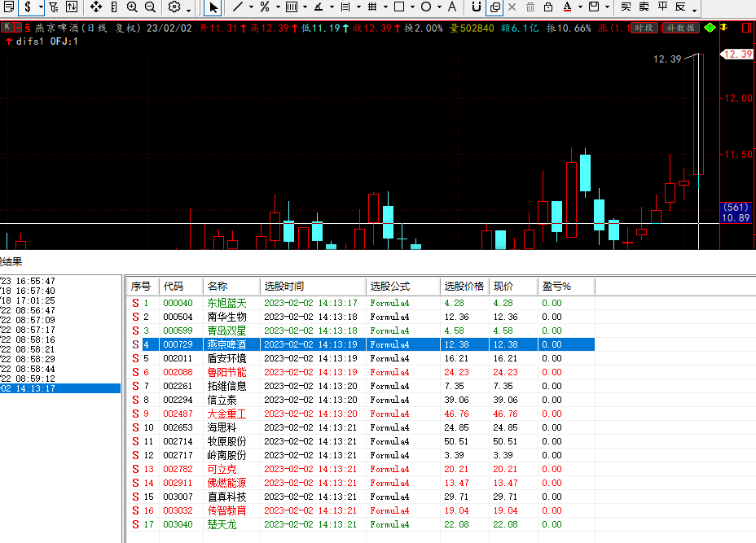Expand the percent tool dropdown arrow
The height and width of the screenshot is (543, 756).
coord(278,7)
